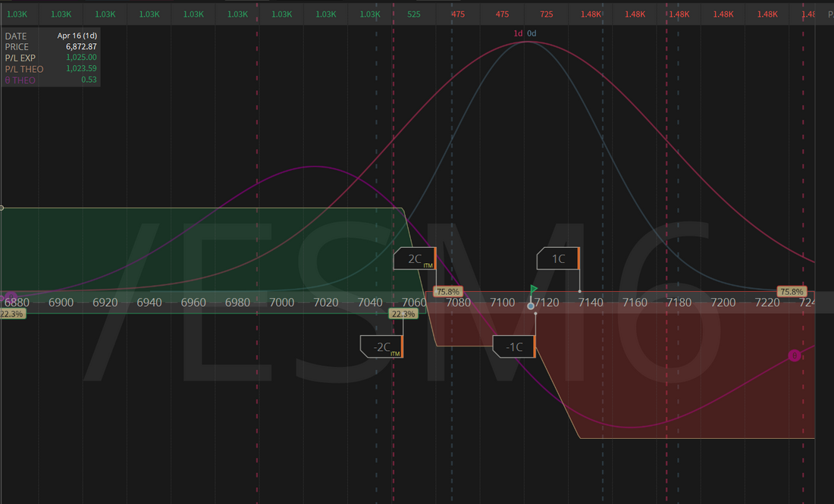Select the "1d" curve label at the peak

[x=518, y=33]
